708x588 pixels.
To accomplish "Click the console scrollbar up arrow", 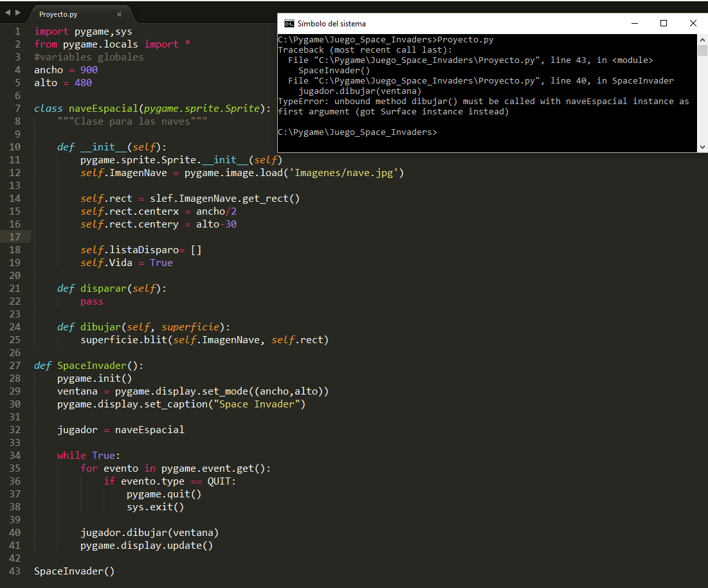I will coord(702,40).
